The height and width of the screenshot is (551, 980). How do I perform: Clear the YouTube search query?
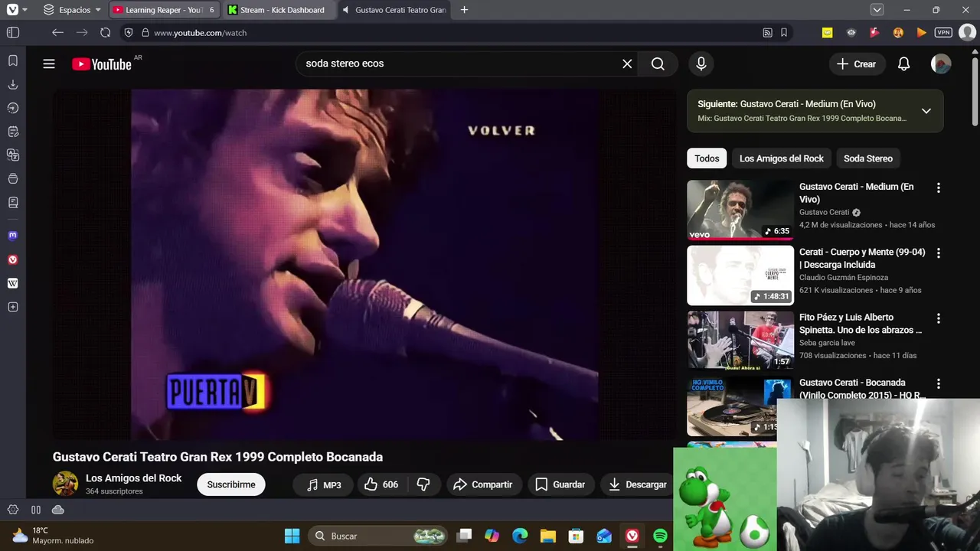(x=627, y=64)
